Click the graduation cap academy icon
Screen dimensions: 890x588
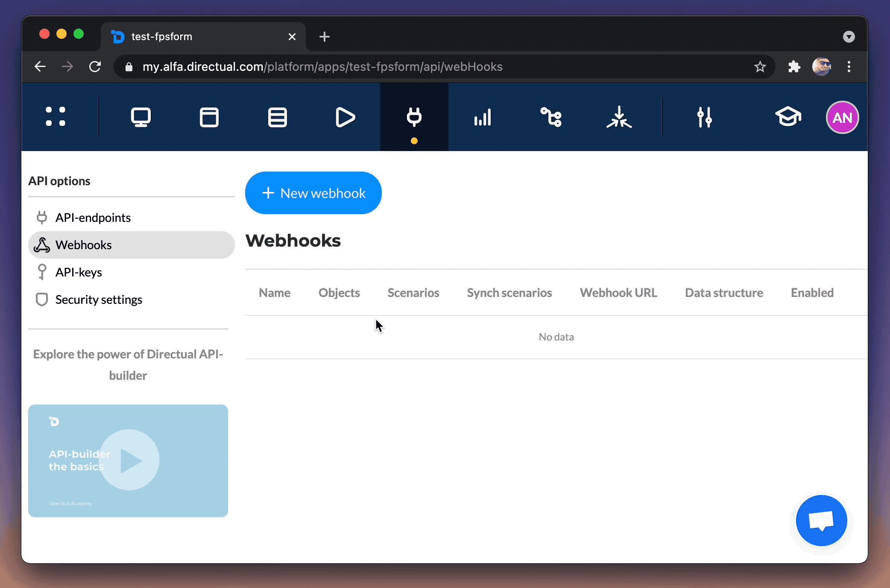(788, 117)
